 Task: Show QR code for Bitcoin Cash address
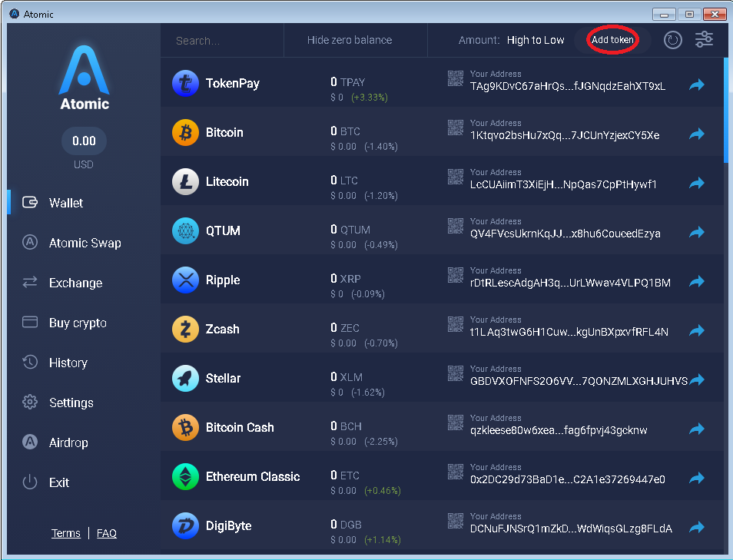(456, 422)
